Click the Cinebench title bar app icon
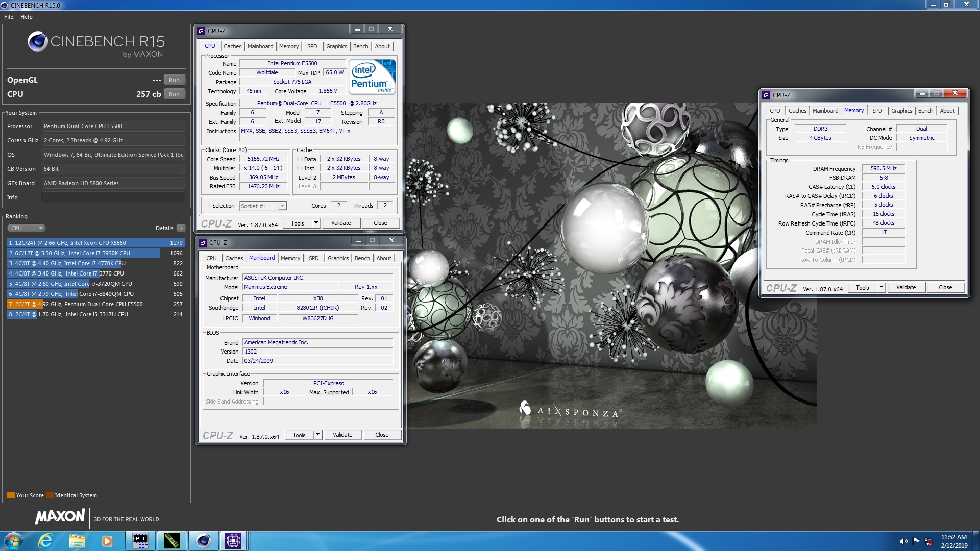 (x=5, y=5)
